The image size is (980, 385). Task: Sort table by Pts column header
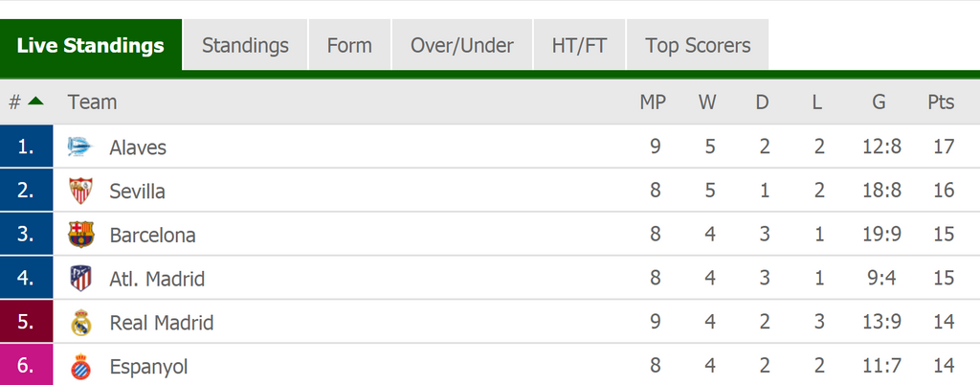(941, 102)
